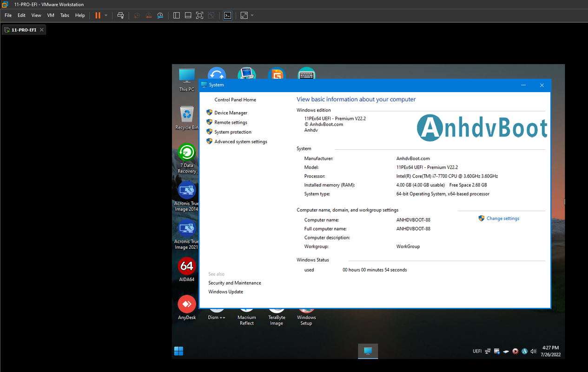Open the Help menu in VMware
The image size is (588, 372).
point(80,15)
